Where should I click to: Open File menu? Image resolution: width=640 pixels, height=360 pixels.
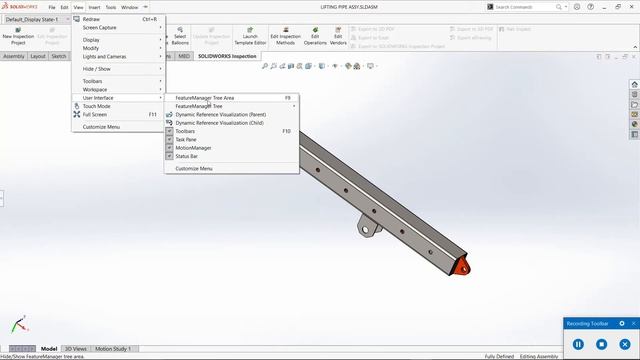[52, 7]
